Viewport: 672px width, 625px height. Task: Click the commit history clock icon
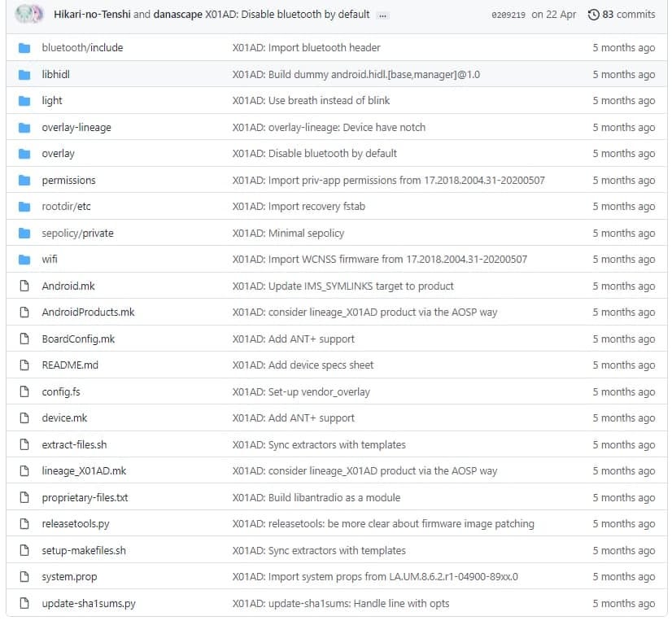point(592,14)
